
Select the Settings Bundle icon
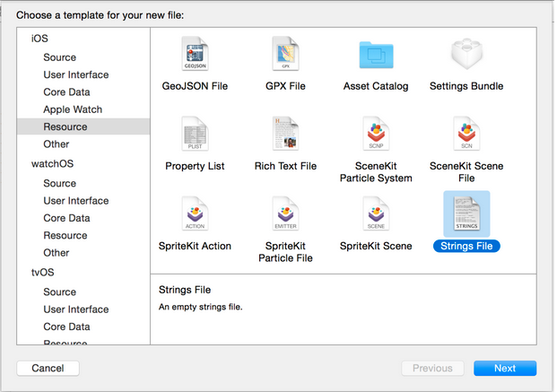[x=466, y=54]
